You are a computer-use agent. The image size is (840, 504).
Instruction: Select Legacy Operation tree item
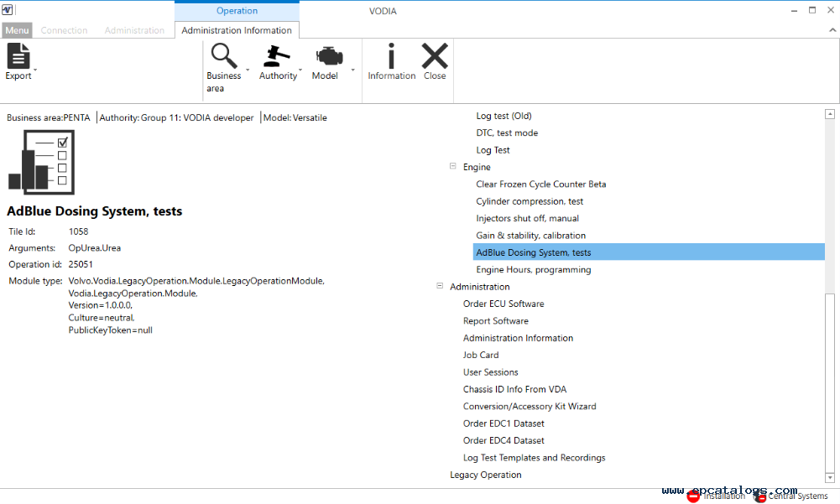click(485, 475)
